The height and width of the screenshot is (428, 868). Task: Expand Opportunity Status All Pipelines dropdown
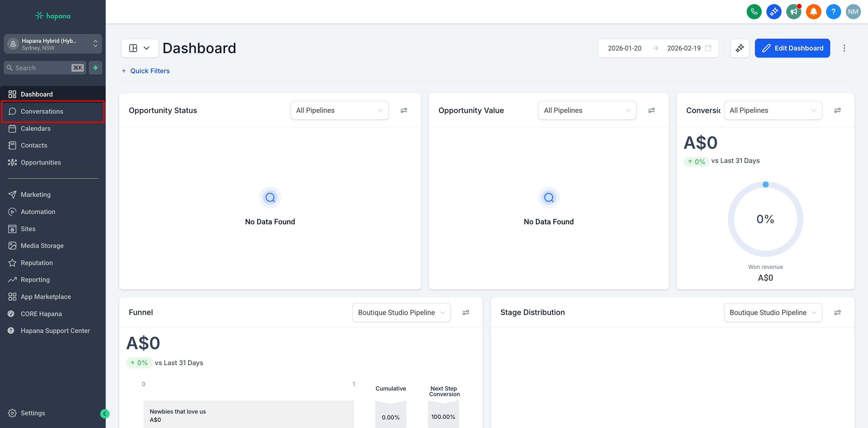[339, 110]
